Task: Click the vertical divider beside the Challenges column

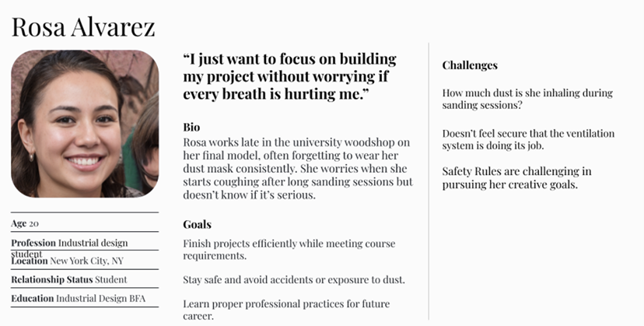Action: point(429,179)
